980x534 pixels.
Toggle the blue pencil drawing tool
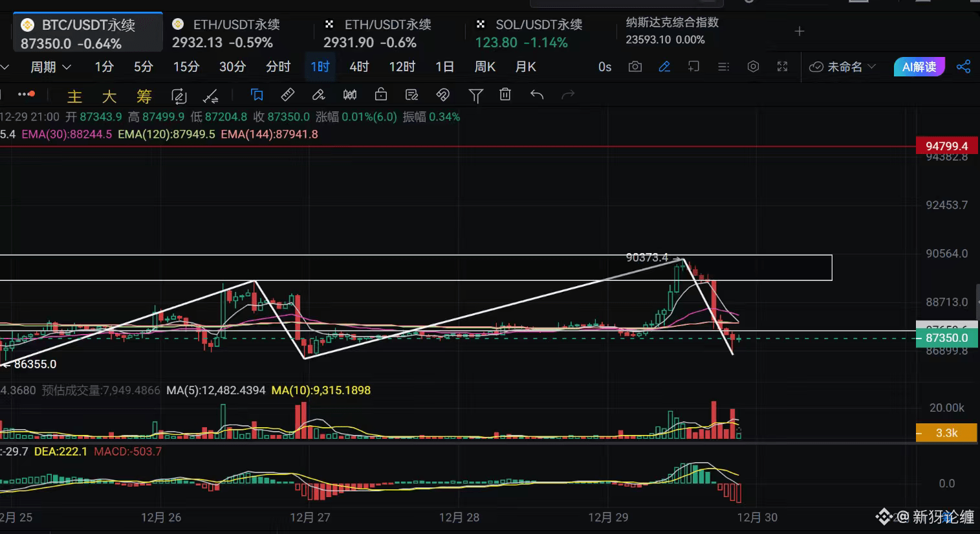(x=664, y=67)
